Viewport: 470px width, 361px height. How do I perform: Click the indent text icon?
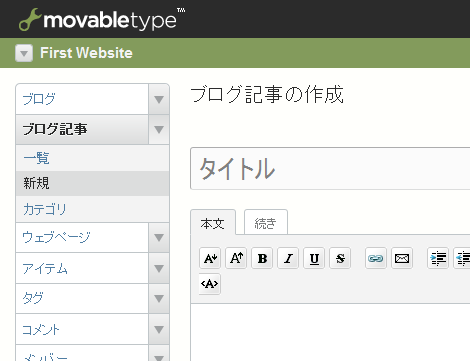[x=438, y=258]
